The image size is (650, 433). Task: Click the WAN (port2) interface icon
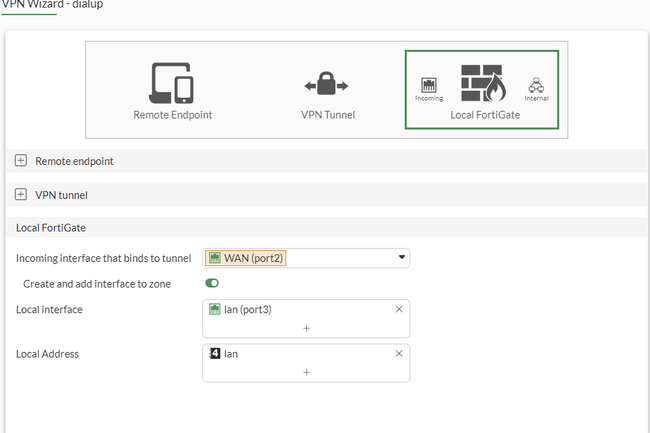214,258
